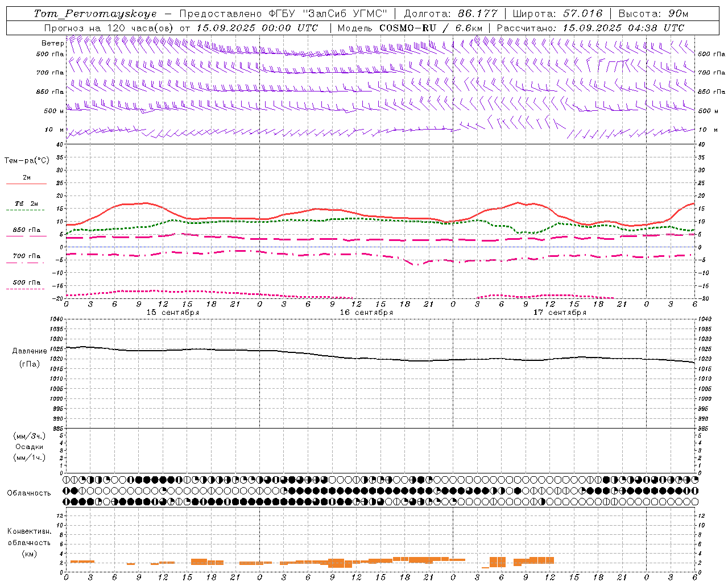728x582 pixels.
Task: Click the green dashed legend line under "Td 2м"
Action: tap(26, 210)
